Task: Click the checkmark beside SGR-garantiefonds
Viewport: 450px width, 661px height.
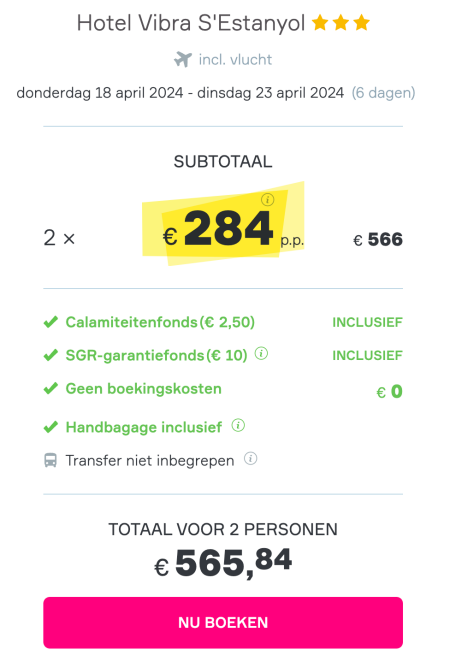Action: pyautogui.click(x=51, y=355)
